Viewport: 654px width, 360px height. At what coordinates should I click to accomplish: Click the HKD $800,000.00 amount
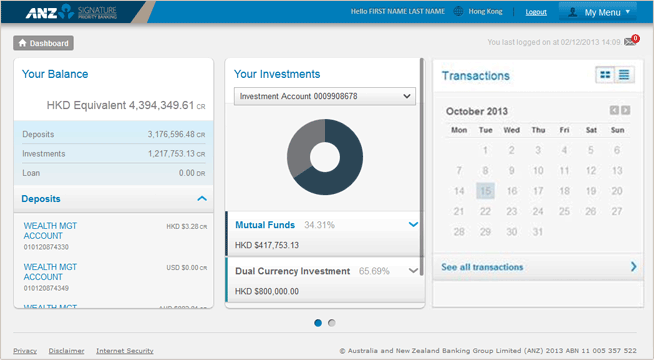pyautogui.click(x=267, y=291)
